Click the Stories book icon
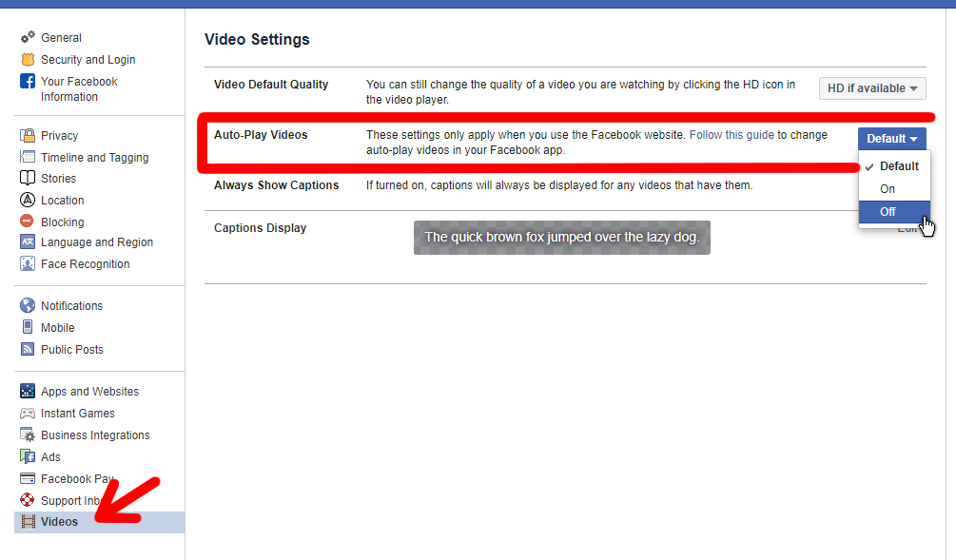Viewport: 956px width, 560px height. (x=28, y=178)
